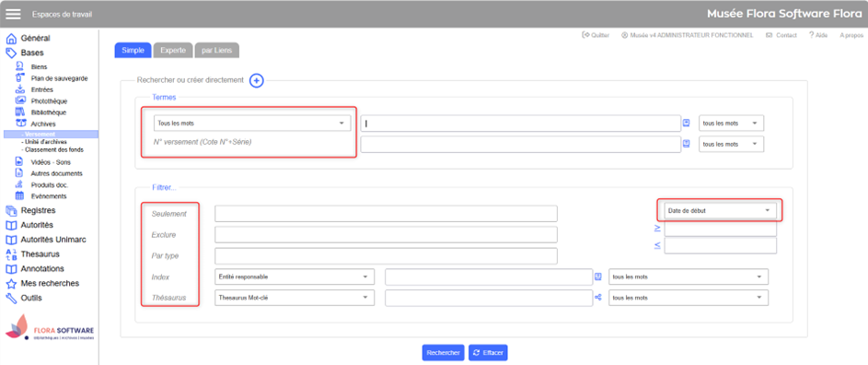Click the Bibliothèque icon

pyautogui.click(x=20, y=112)
